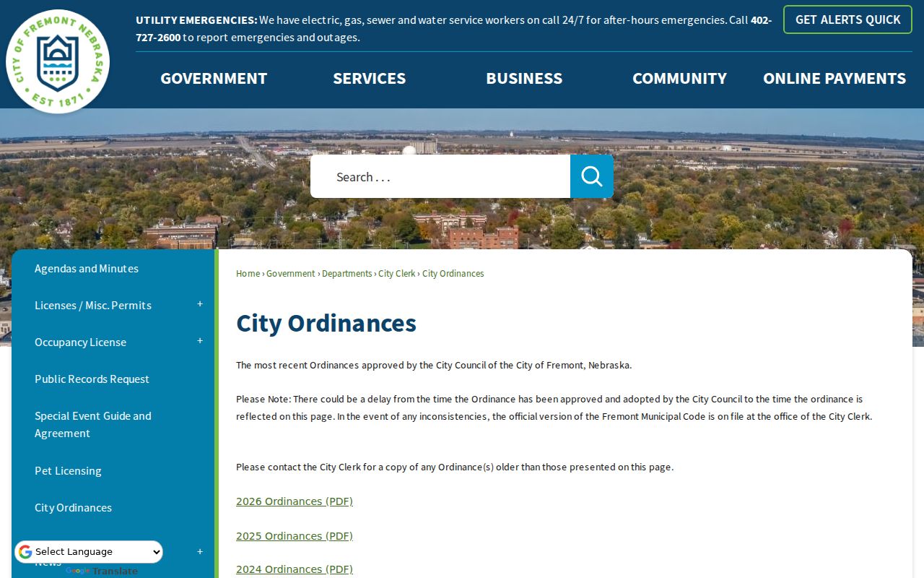Open the COMMUNITY menu

point(679,78)
